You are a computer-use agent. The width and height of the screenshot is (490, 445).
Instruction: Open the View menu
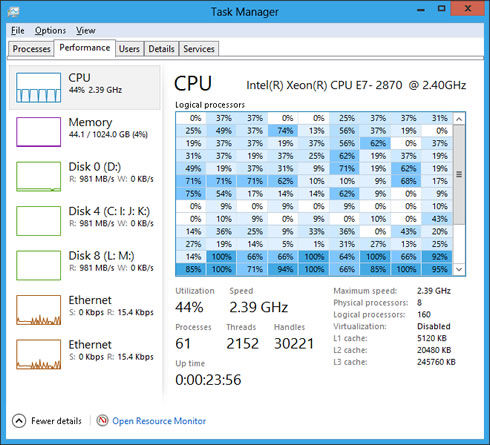pos(86,30)
